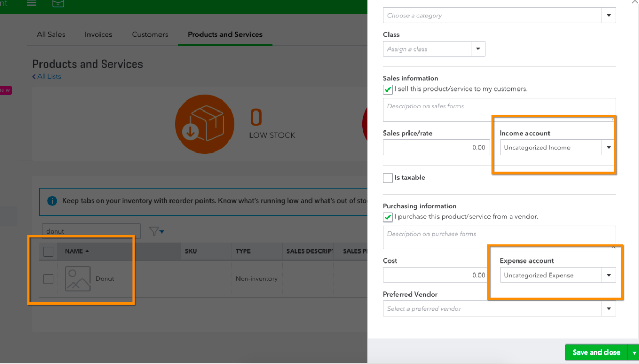Open the funnel filter icon
This screenshot has width=639, height=364.
point(157,231)
